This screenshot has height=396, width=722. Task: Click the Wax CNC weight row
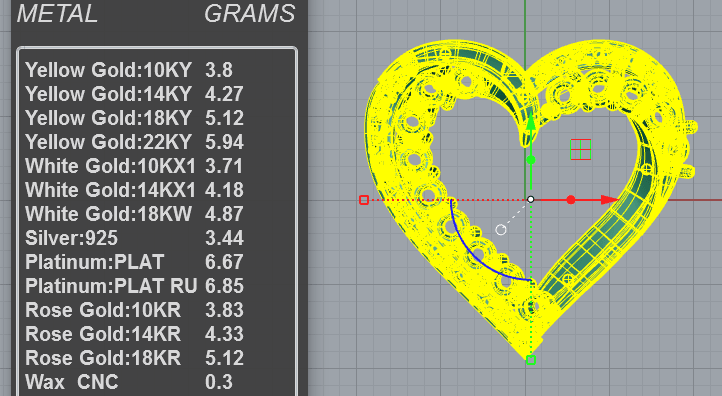(129, 382)
